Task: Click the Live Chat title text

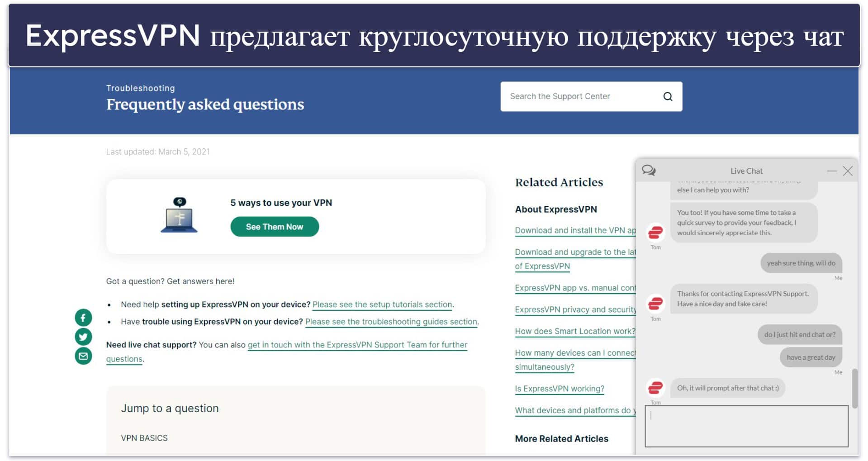Action: click(x=746, y=171)
